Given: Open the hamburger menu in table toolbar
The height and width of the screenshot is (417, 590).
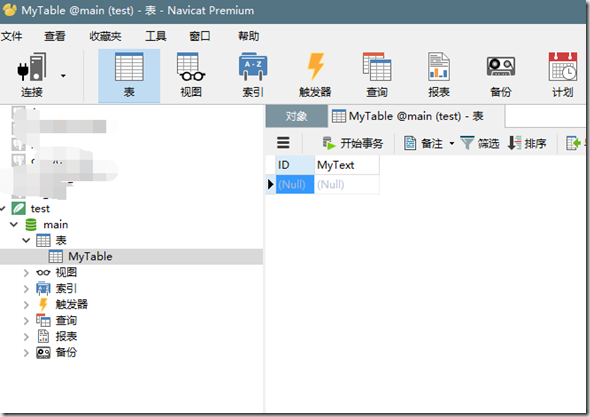Looking at the screenshot, I should click(x=283, y=143).
